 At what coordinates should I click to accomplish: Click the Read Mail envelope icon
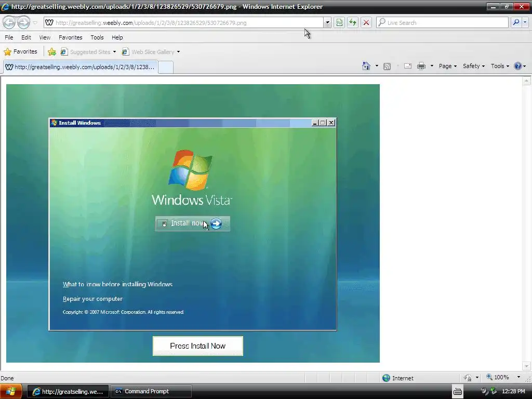[x=407, y=66]
